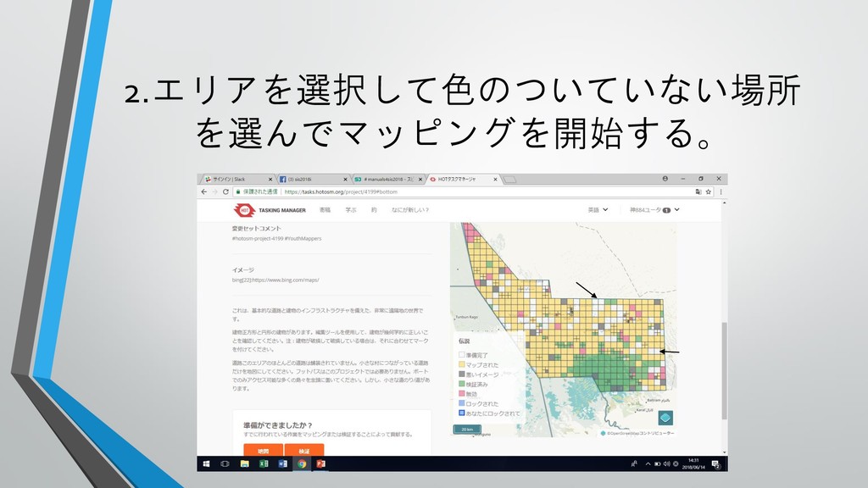Click the #hotosm-project-4199 changeset comment text
Viewport: 868px width, 488px height.
(277, 238)
